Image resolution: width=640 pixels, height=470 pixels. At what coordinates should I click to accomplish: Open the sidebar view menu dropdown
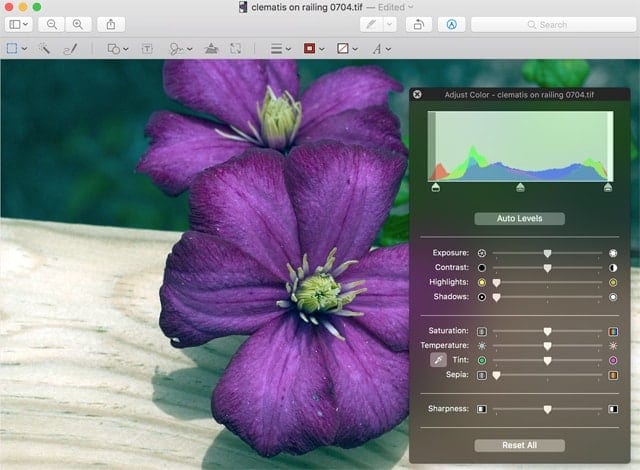pyautogui.click(x=20, y=23)
